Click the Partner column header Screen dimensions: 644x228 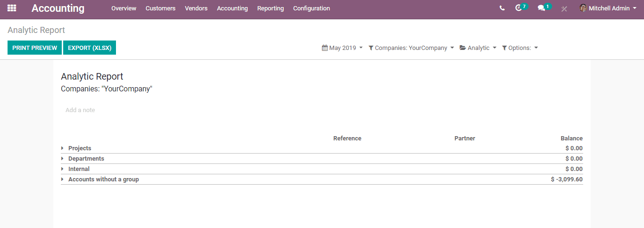click(x=465, y=138)
